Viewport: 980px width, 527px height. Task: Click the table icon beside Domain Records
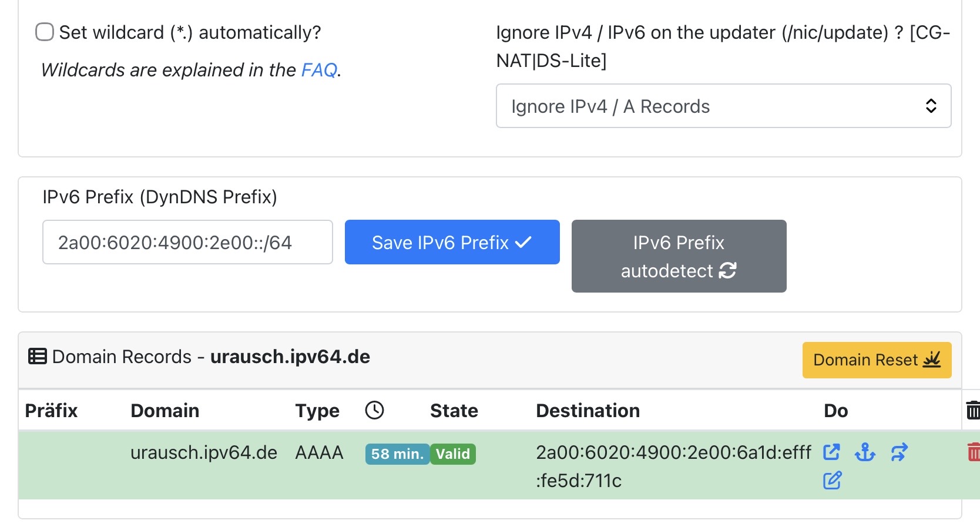point(38,357)
